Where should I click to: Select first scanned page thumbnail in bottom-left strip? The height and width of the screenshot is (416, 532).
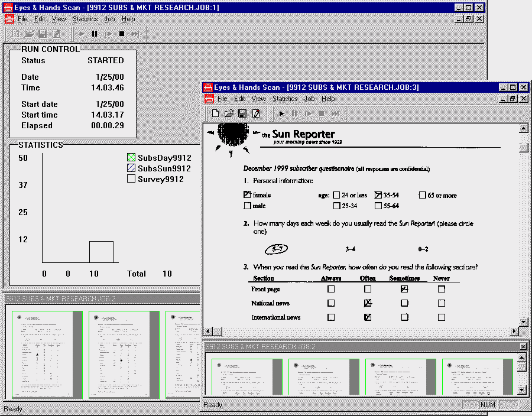pyautogui.click(x=47, y=355)
